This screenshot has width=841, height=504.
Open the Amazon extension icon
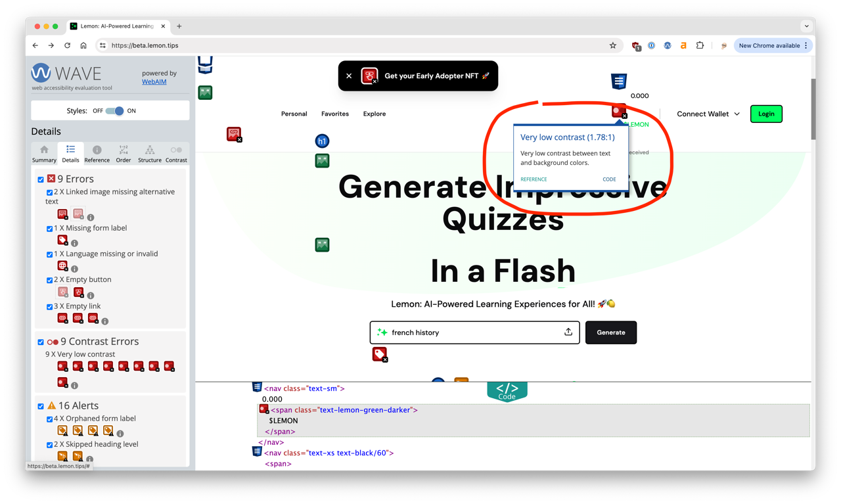click(683, 45)
